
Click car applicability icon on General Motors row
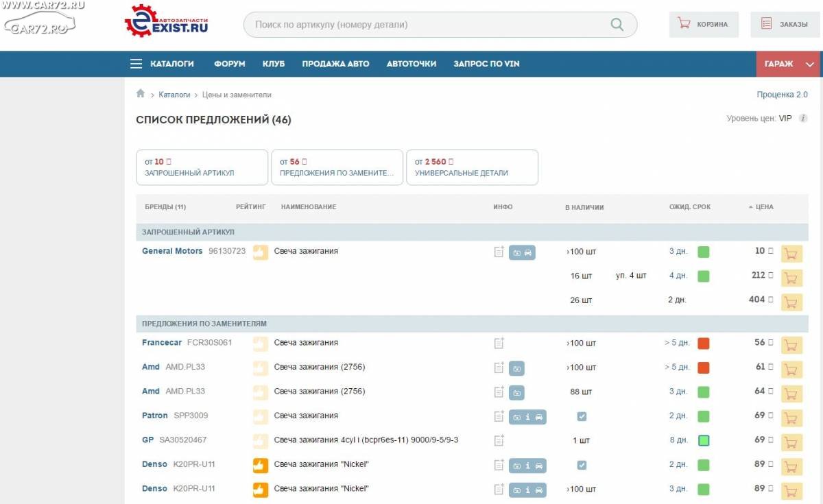(528, 252)
